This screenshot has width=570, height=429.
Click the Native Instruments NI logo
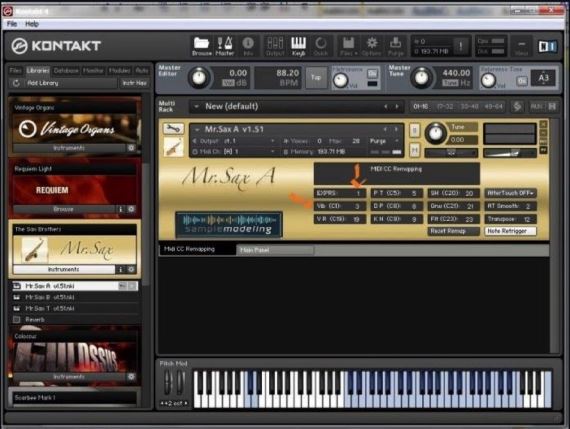point(547,46)
